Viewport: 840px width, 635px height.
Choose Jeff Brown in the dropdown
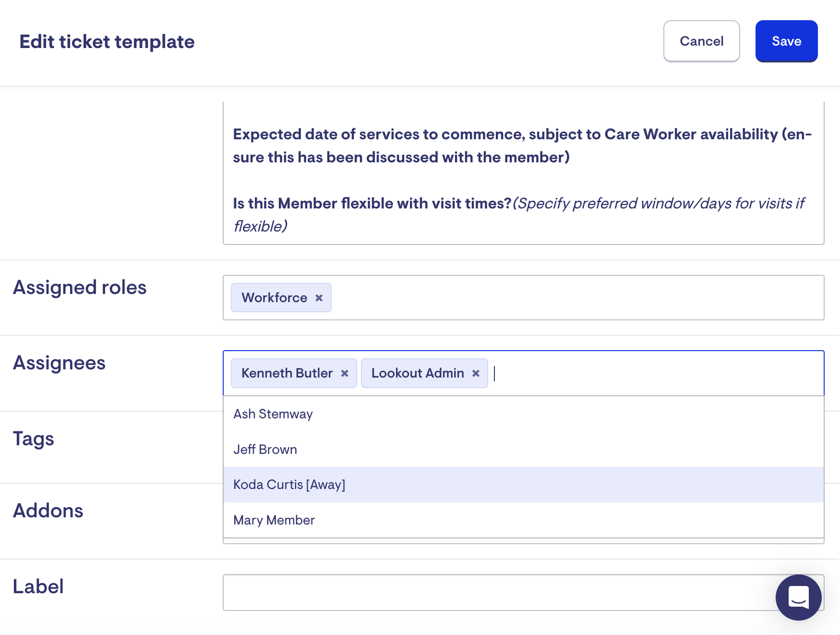tap(265, 450)
